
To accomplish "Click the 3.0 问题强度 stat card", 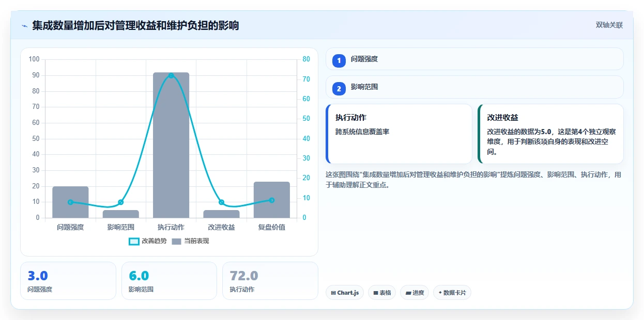I will (68, 281).
